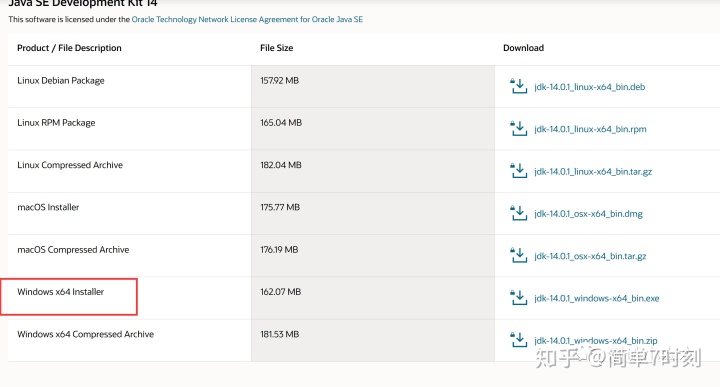Screen dimensions: 720x387
Task: Download jdk-14.0.1_windows-x64_bin.zip link
Action: 596,341
